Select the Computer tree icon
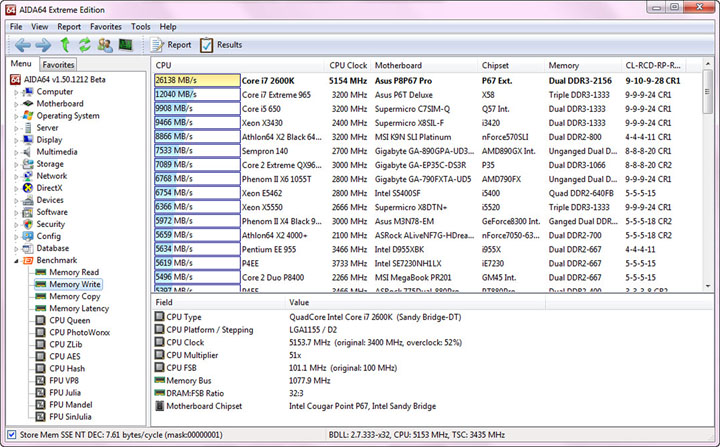This screenshot has height=447, width=720. pyautogui.click(x=28, y=91)
